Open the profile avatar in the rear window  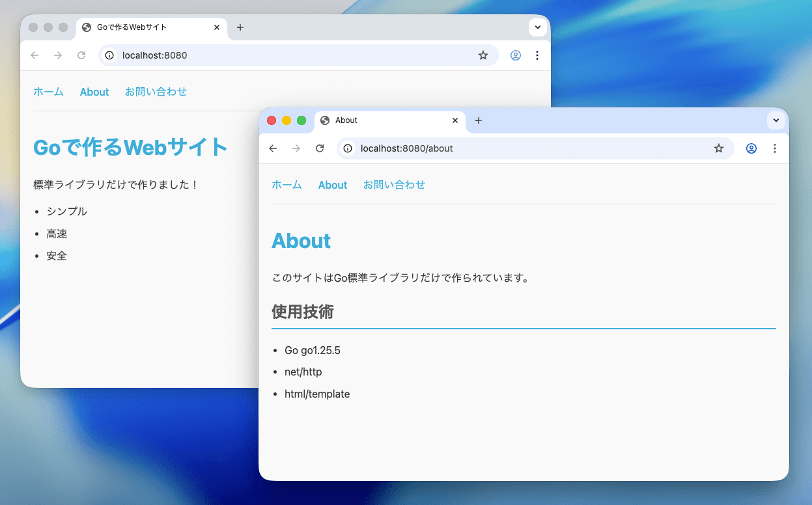coord(516,55)
